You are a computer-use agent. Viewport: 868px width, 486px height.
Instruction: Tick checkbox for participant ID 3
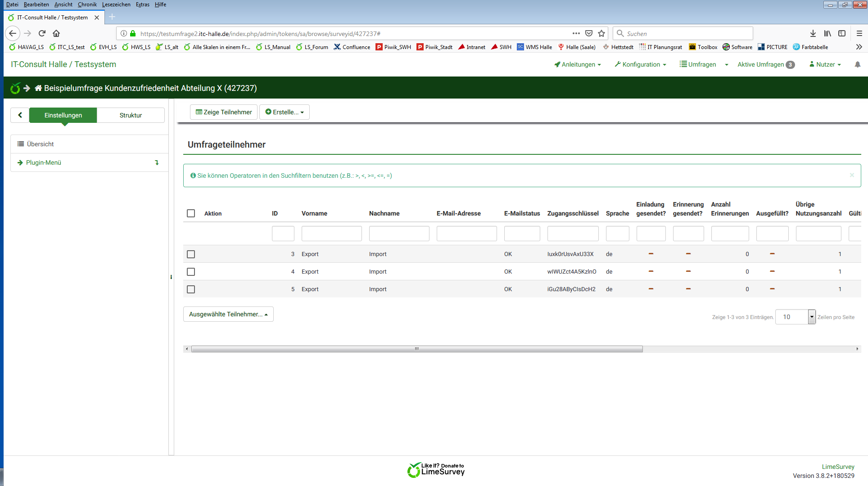coord(191,254)
